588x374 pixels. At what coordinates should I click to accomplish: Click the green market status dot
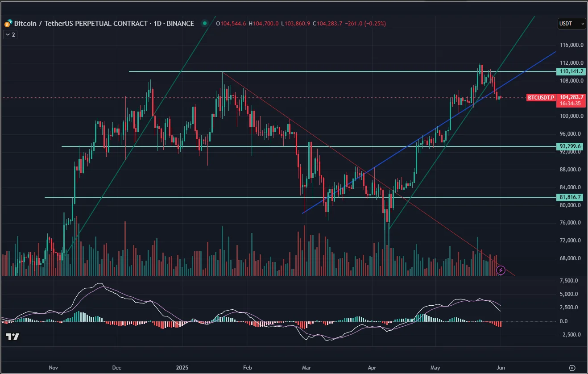(205, 24)
